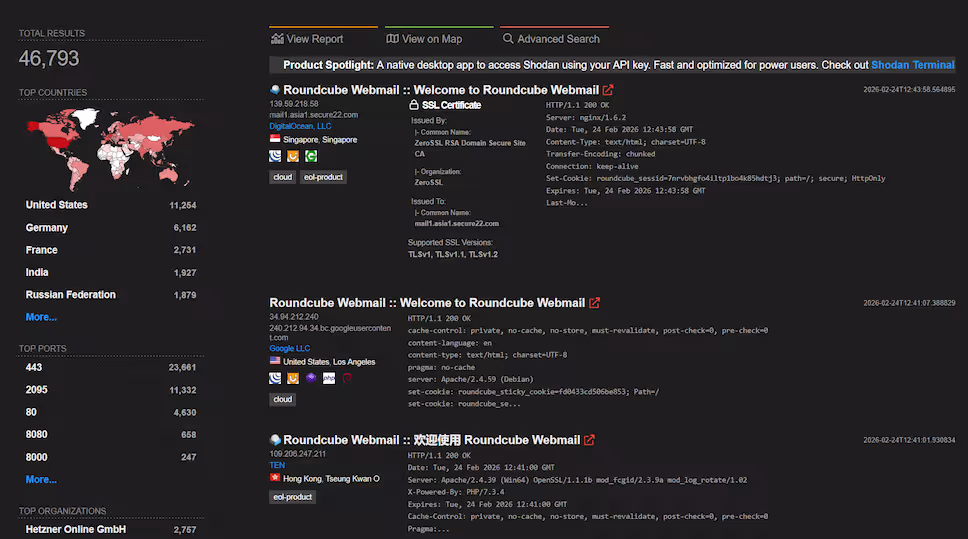The image size is (968, 539).
Task: Open external link icon for Singapore Roundcube result
Action: (608, 90)
